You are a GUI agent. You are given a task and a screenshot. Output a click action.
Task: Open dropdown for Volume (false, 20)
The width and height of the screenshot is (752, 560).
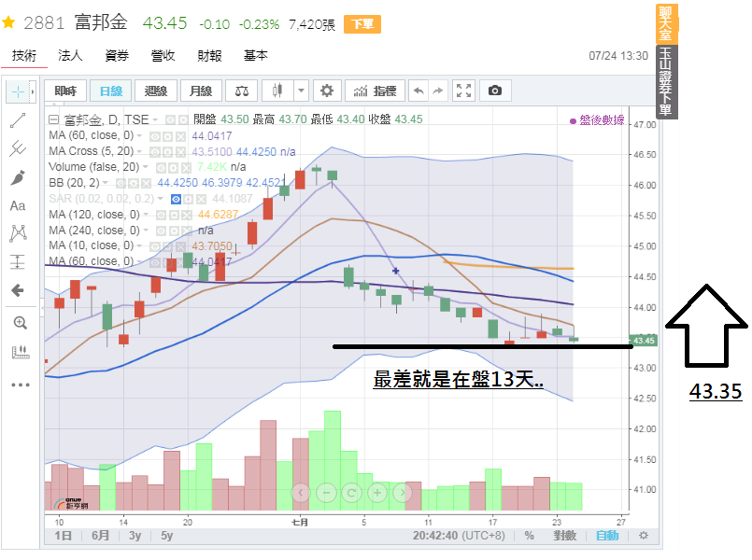(x=146, y=167)
